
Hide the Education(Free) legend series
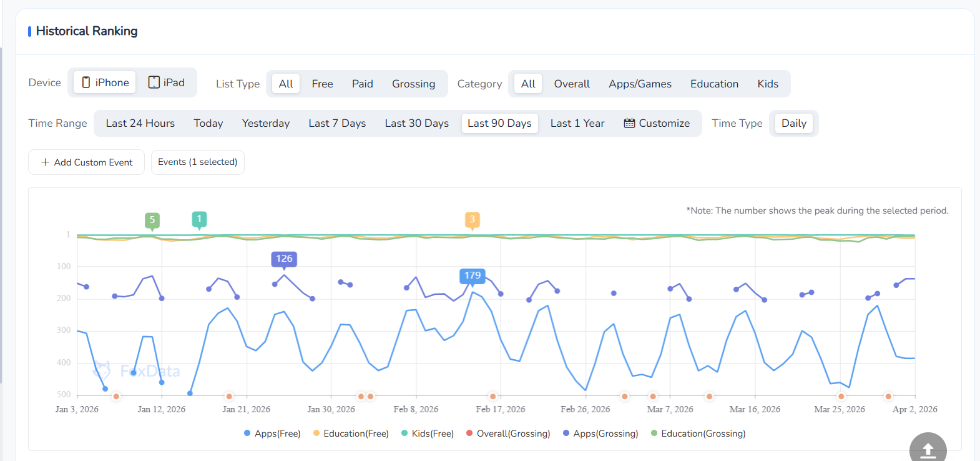pos(350,434)
